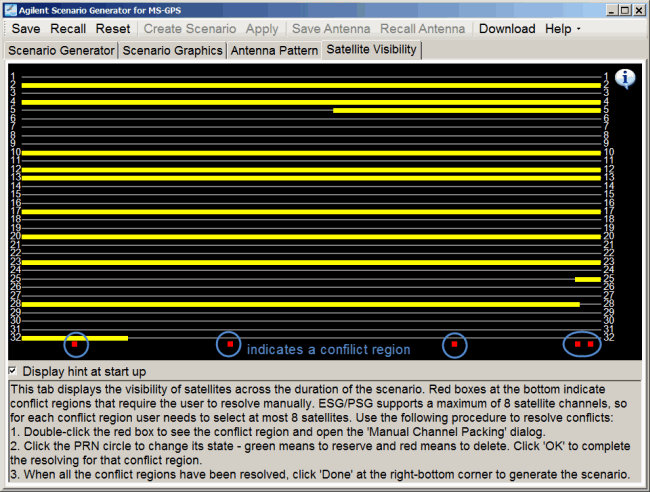The height and width of the screenshot is (492, 650).
Task: Select the Satellite Visibility tab
Action: click(372, 50)
